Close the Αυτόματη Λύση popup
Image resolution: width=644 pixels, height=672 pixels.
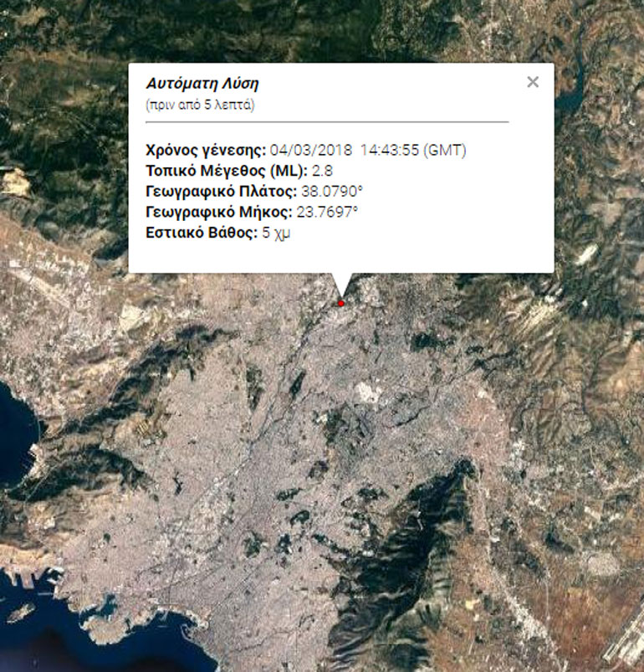pos(533,82)
